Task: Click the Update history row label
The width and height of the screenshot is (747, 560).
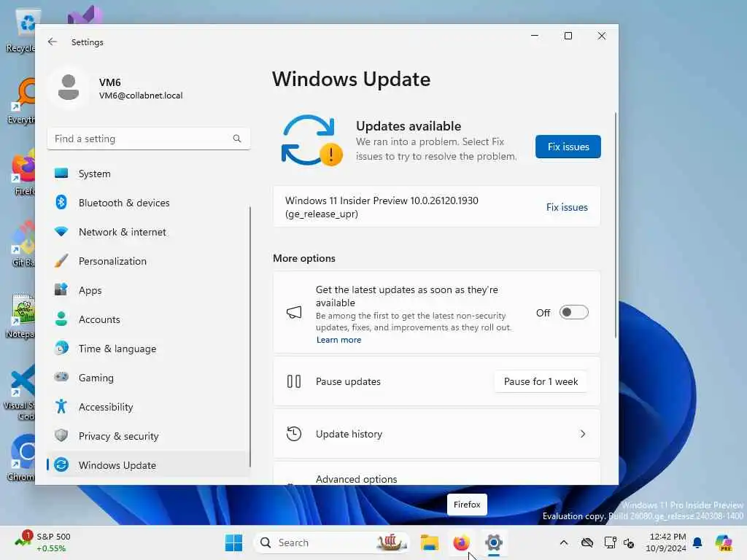Action: (349, 434)
